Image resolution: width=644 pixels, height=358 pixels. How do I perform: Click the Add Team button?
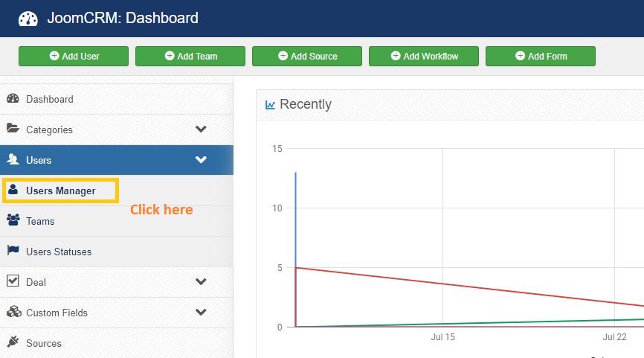tap(190, 57)
